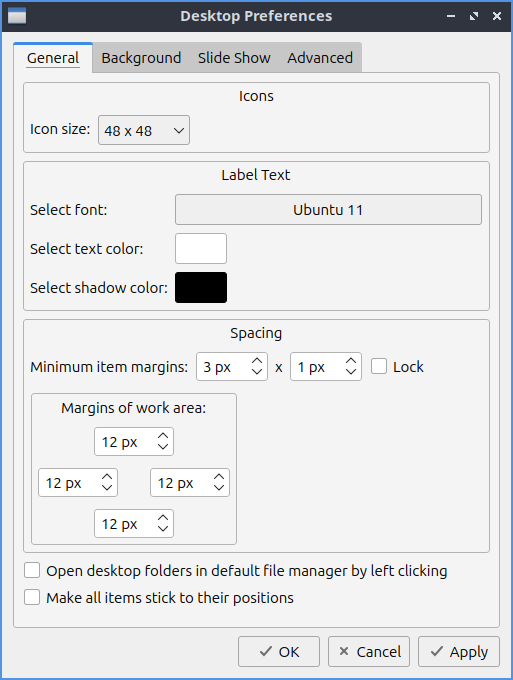513x680 pixels.
Task: Increase horizontal minimum item margin with up arrow
Action: 257,361
